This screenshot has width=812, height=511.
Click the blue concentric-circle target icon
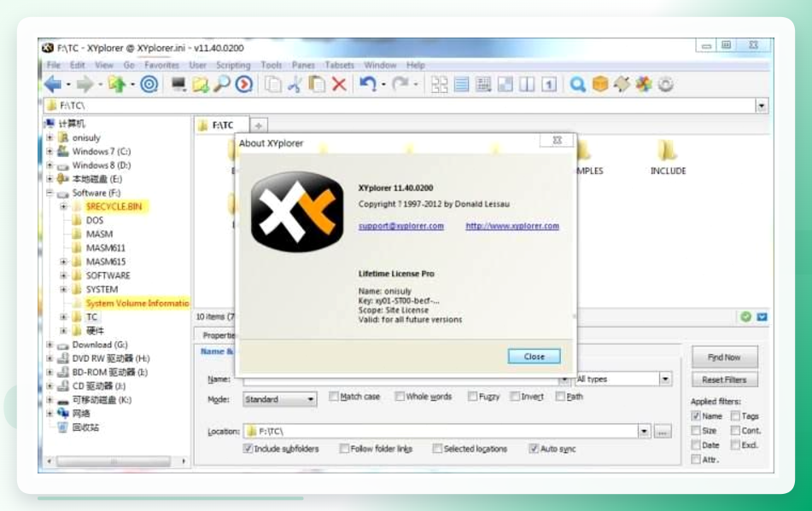point(149,84)
